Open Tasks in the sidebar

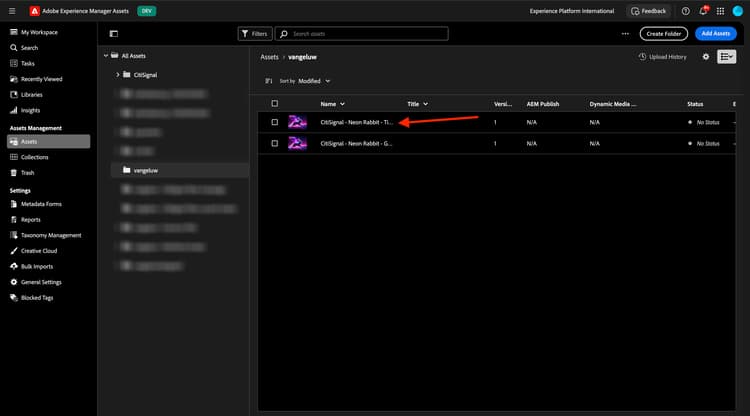28,63
